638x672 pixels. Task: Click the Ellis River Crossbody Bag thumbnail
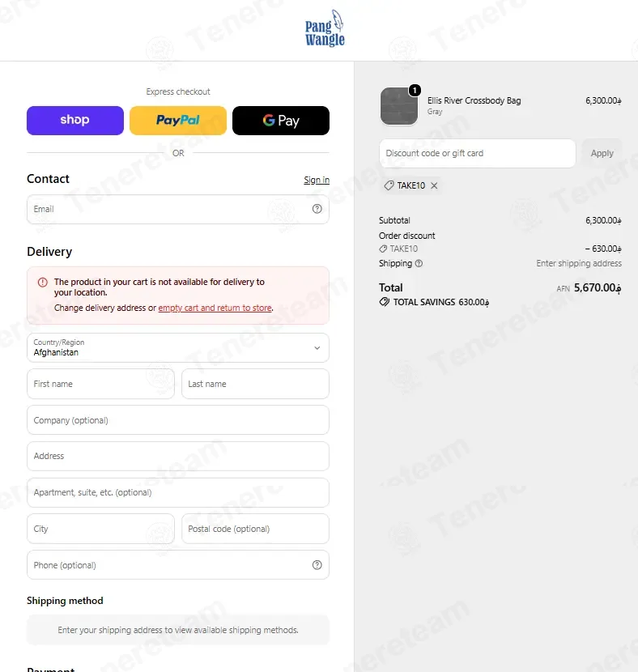[399, 106]
